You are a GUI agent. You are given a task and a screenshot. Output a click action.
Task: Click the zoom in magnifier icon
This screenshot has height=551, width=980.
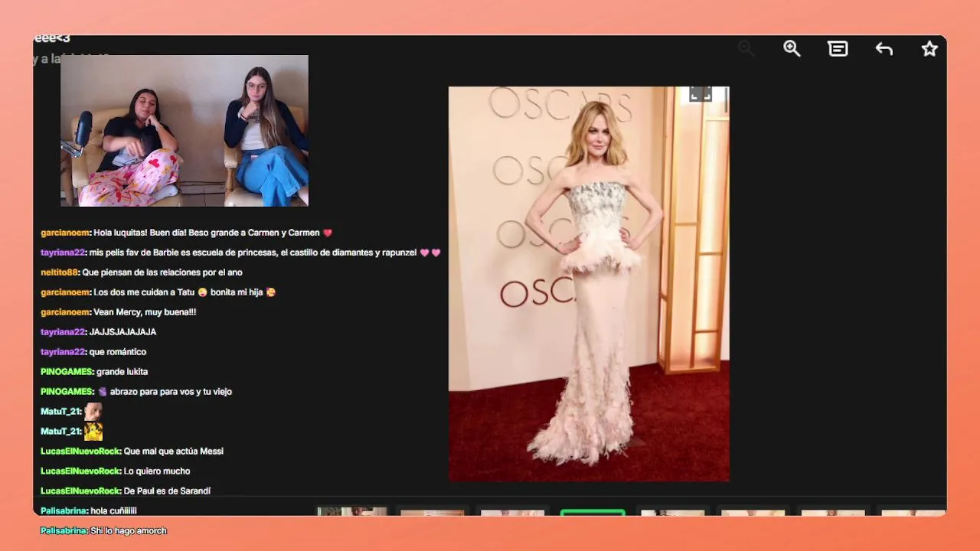pyautogui.click(x=792, y=49)
